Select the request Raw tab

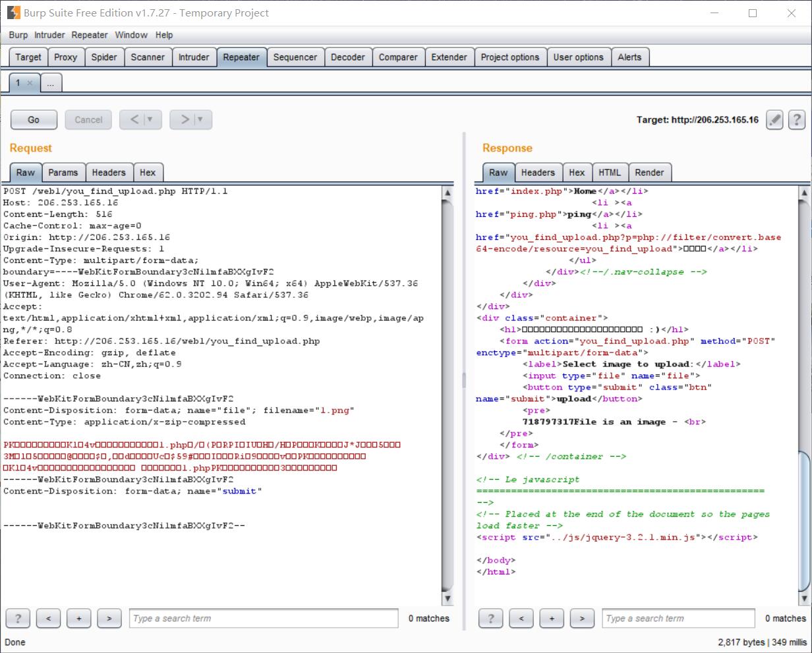[26, 173]
